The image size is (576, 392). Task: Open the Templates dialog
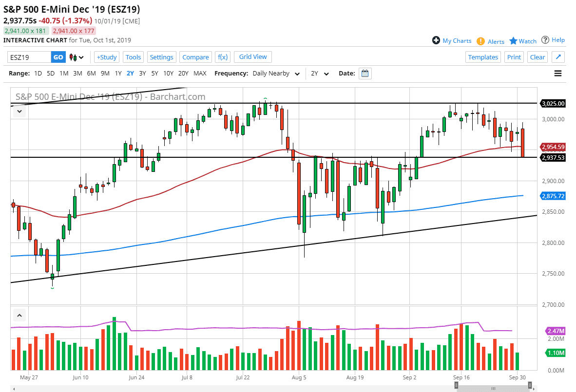[x=483, y=57]
